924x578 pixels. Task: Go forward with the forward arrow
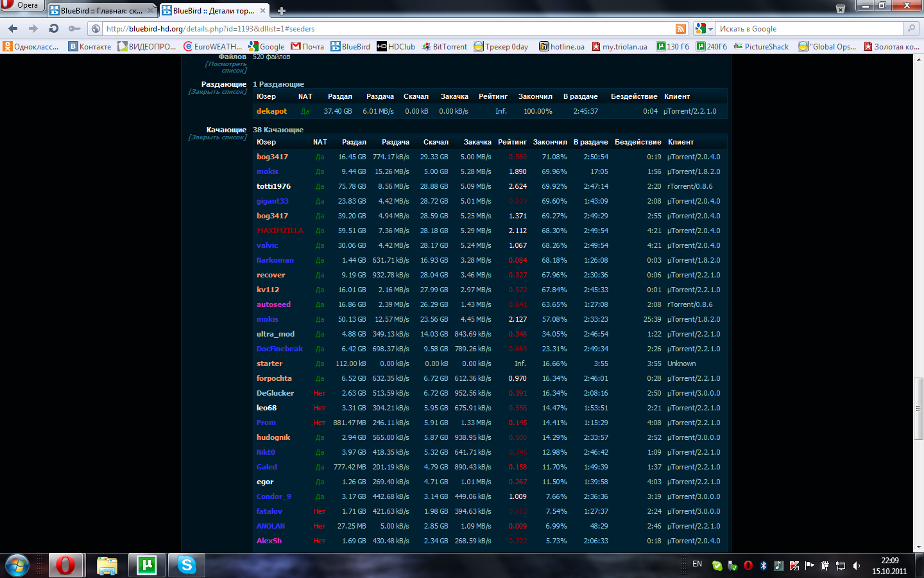click(33, 28)
